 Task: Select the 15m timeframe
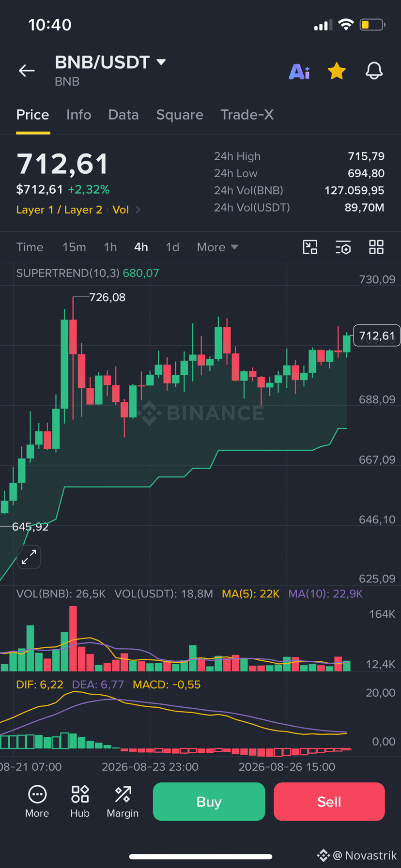tap(74, 247)
